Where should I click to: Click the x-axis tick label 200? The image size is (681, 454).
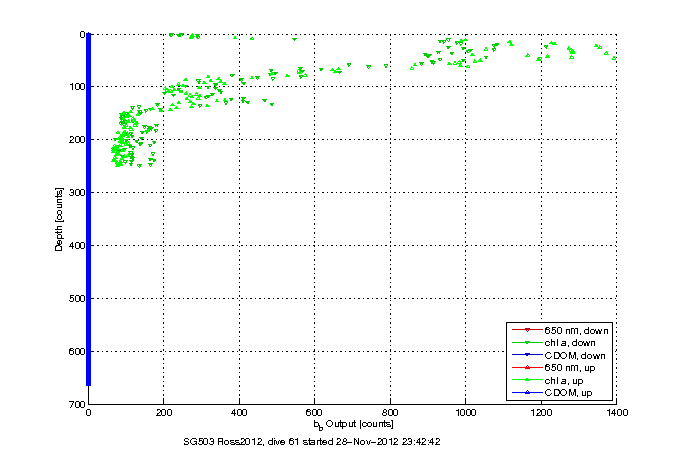pos(164,412)
